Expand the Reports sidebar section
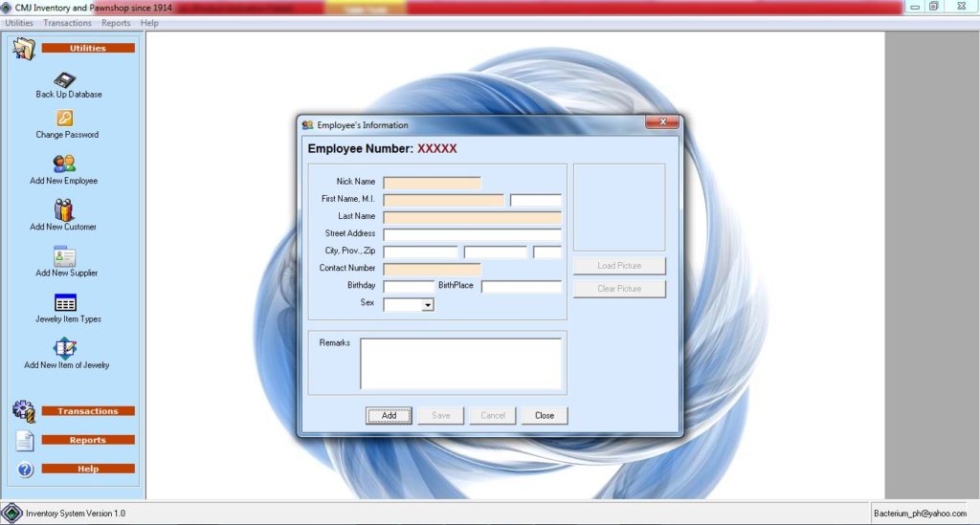This screenshot has height=525, width=980. coord(88,440)
